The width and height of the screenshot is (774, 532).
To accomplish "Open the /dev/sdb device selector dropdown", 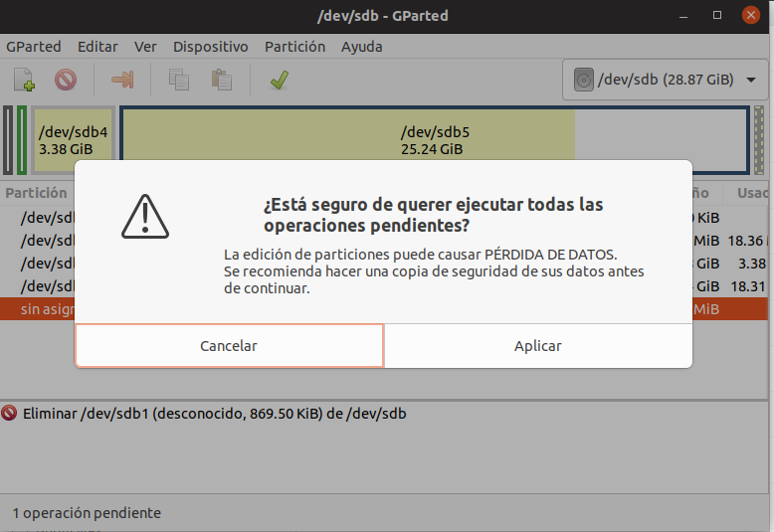I will click(x=666, y=80).
